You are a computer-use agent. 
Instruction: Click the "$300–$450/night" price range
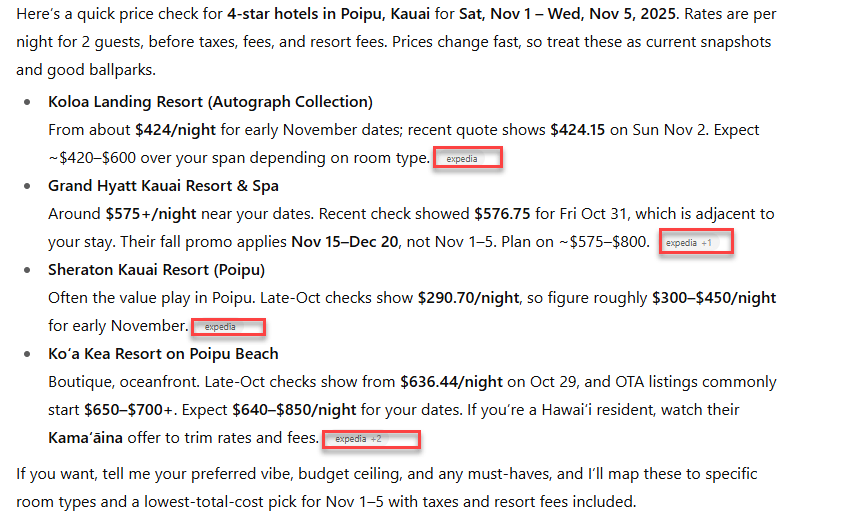tap(713, 298)
